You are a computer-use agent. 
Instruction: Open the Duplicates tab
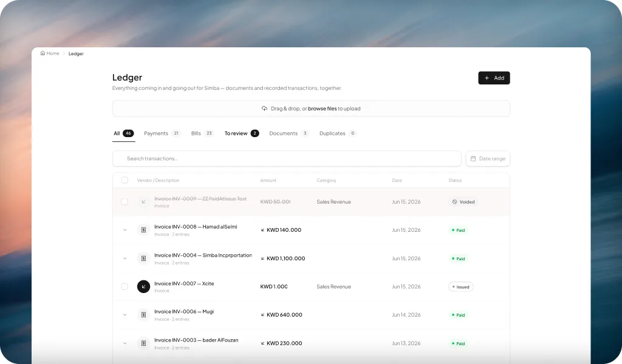pos(338,133)
